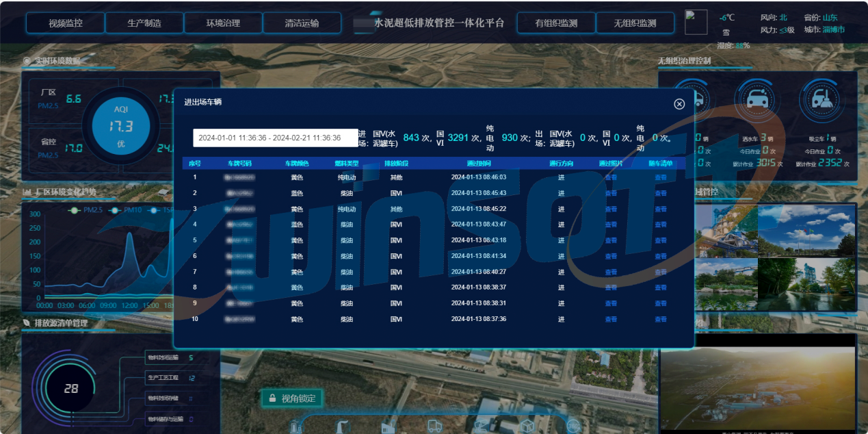View pass photo for row 1
This screenshot has width=868, height=434.
pyautogui.click(x=611, y=177)
